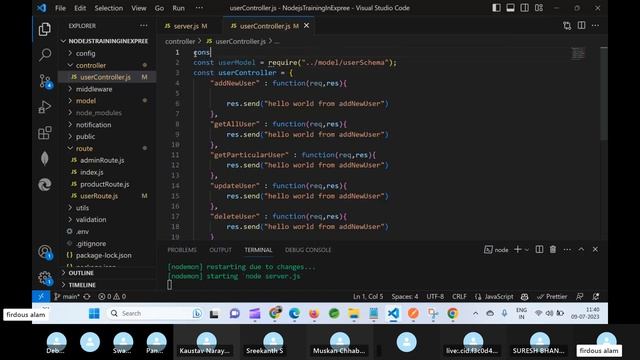Expand the OUTLINE section
The image size is (640, 360).
107,273
